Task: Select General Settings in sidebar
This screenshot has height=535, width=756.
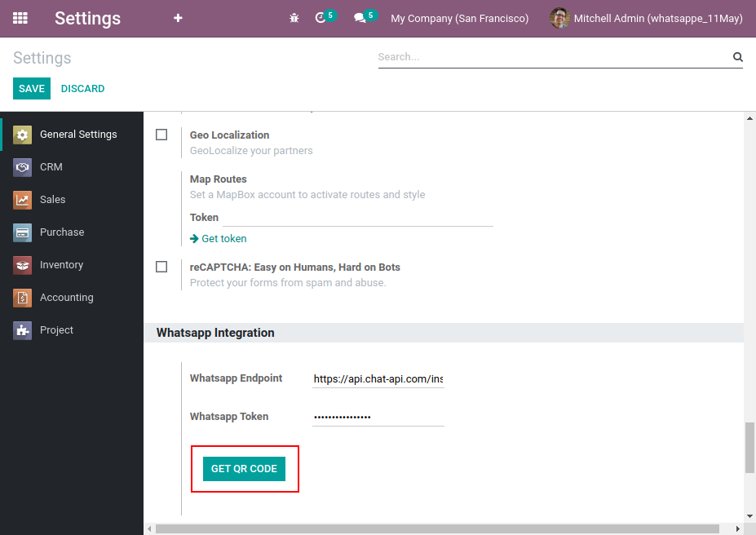Action: [72, 135]
